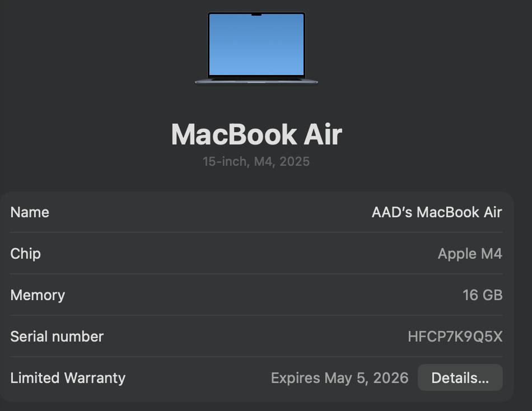532x411 pixels.
Task: Click the Serial number label
Action: pos(57,337)
